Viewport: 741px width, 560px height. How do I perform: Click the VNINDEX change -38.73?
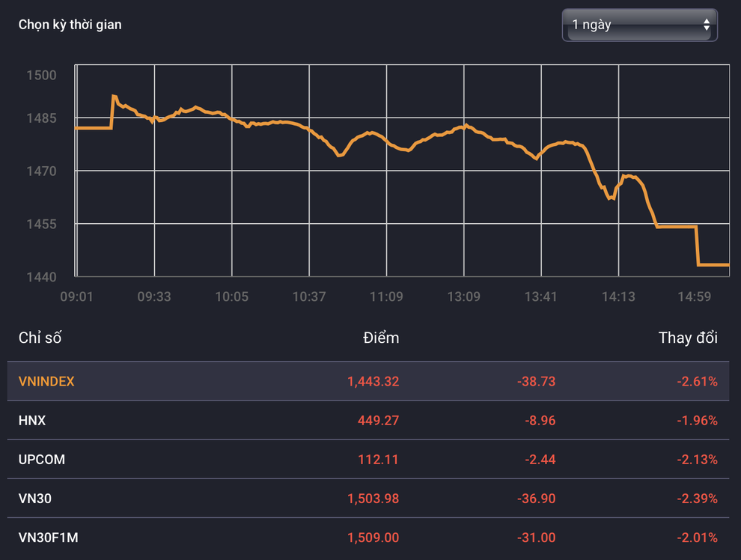tap(536, 381)
